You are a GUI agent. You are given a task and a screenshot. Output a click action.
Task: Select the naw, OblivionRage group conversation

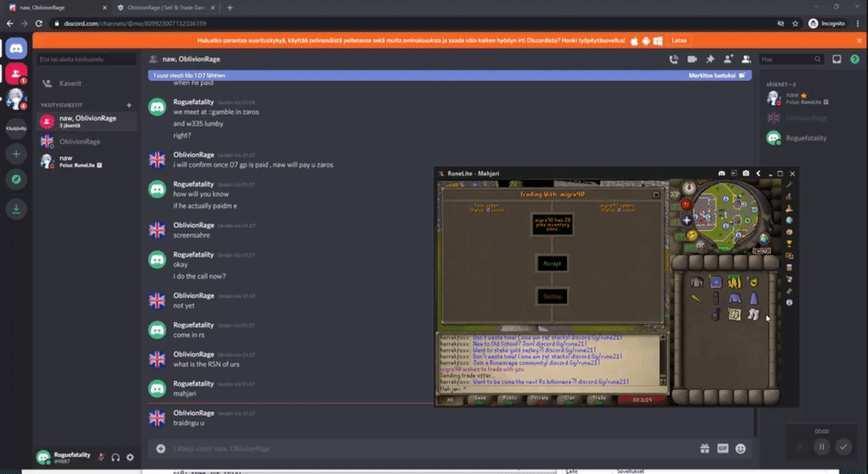[86, 121]
